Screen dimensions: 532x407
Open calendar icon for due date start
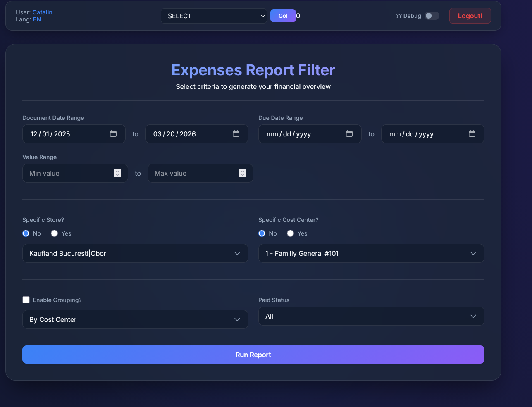(349, 134)
